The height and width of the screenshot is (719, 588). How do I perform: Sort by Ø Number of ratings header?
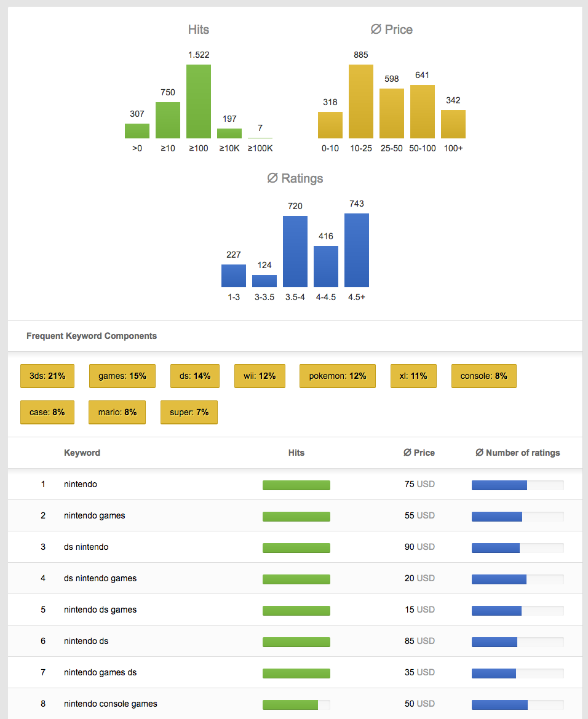[x=518, y=453]
